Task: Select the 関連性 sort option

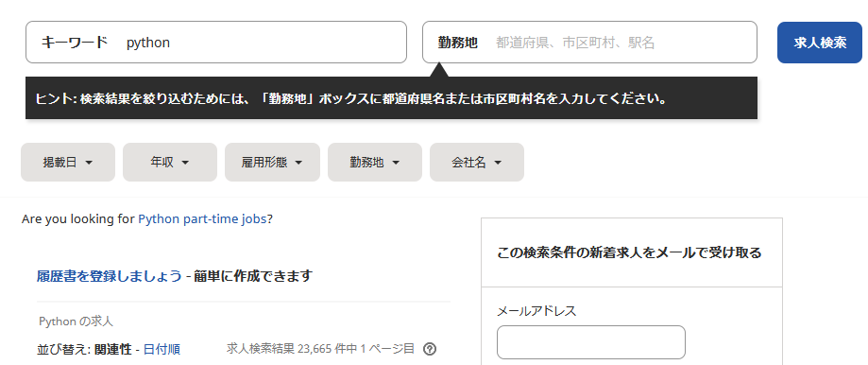Action: [113, 350]
